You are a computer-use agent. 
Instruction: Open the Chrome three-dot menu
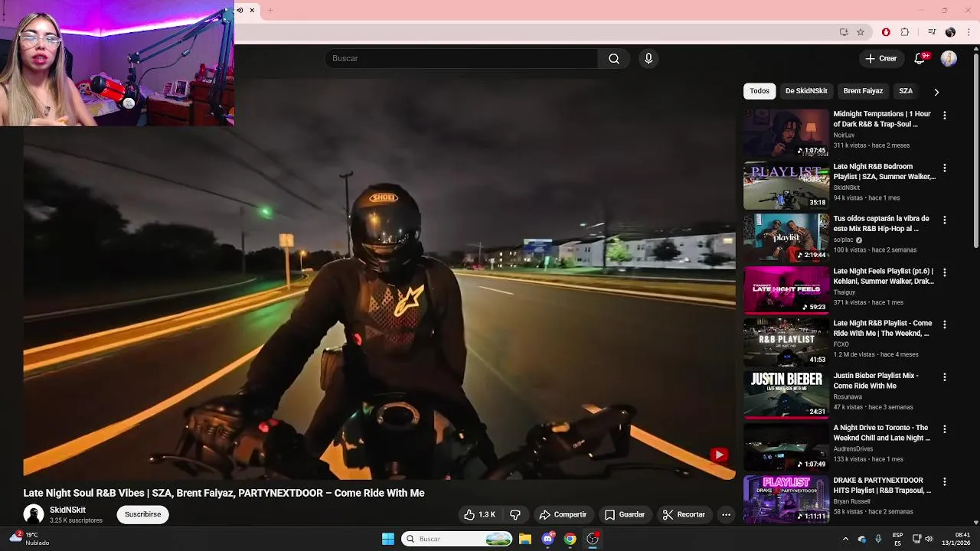969,32
